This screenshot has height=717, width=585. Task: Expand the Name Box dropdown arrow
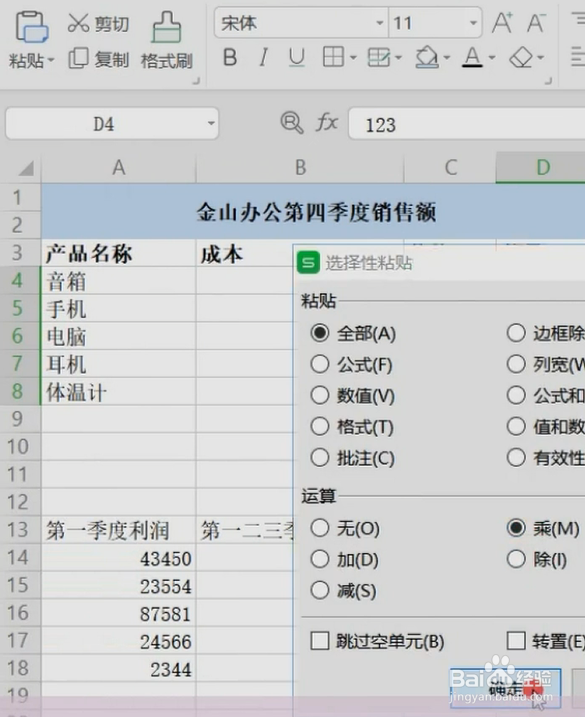211,123
